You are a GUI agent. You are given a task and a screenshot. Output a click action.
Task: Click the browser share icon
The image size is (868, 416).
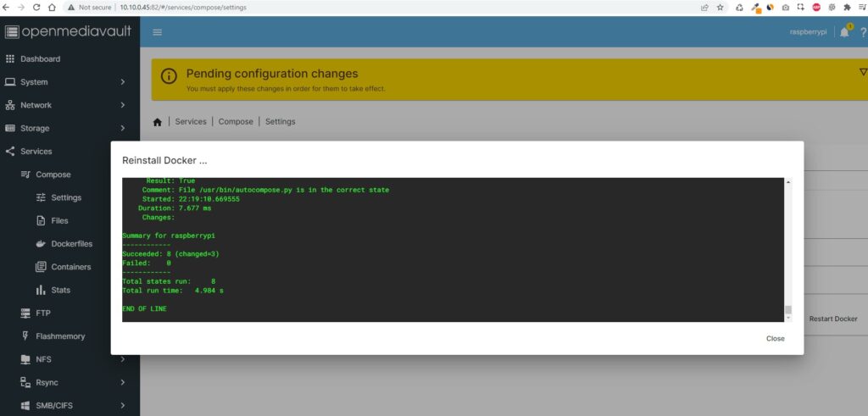[704, 8]
